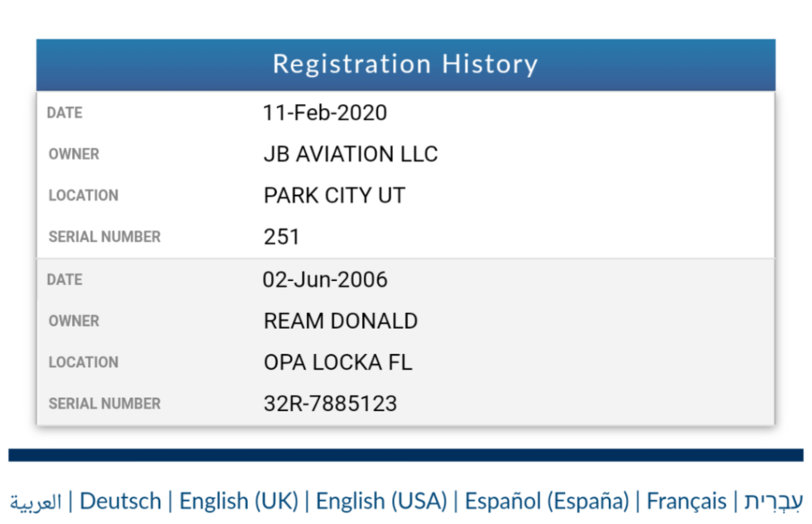Switch site language to Deutsch

[120, 501]
